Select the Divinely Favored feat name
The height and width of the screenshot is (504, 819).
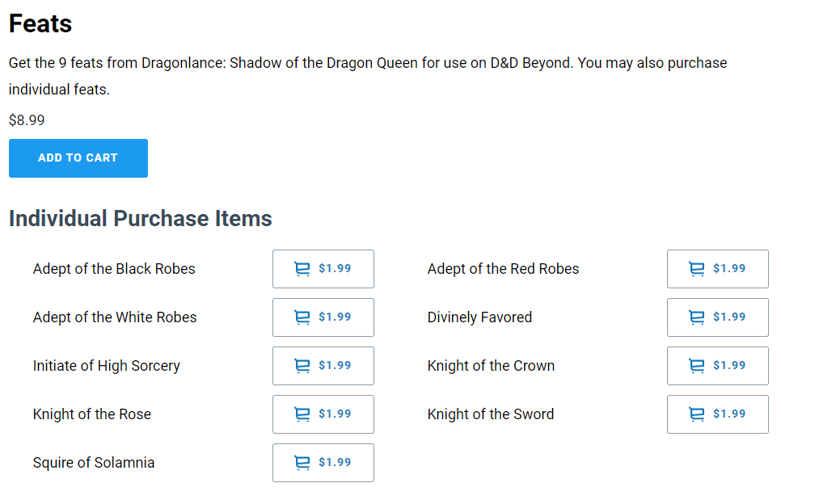(x=479, y=317)
